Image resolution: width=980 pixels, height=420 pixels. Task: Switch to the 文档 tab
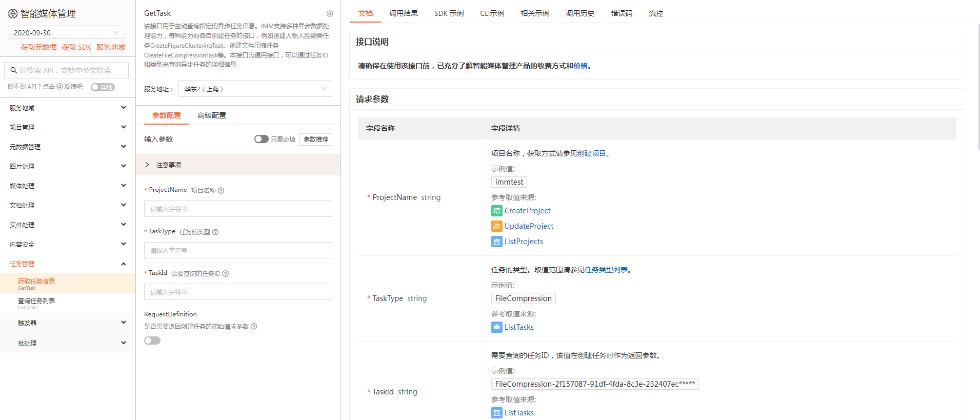pyautogui.click(x=366, y=13)
